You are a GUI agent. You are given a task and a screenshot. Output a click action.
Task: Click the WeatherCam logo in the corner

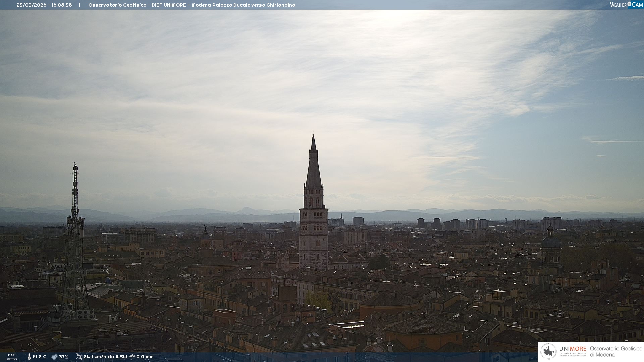pos(626,5)
